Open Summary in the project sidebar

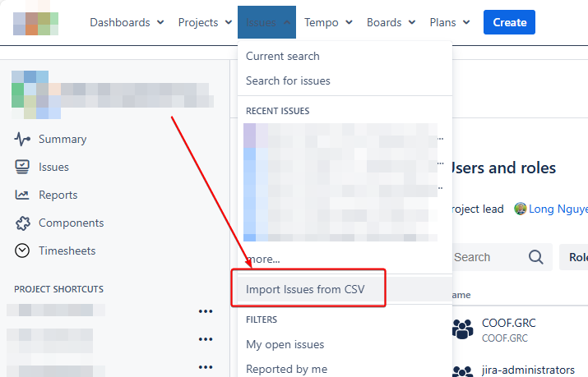[x=63, y=139]
